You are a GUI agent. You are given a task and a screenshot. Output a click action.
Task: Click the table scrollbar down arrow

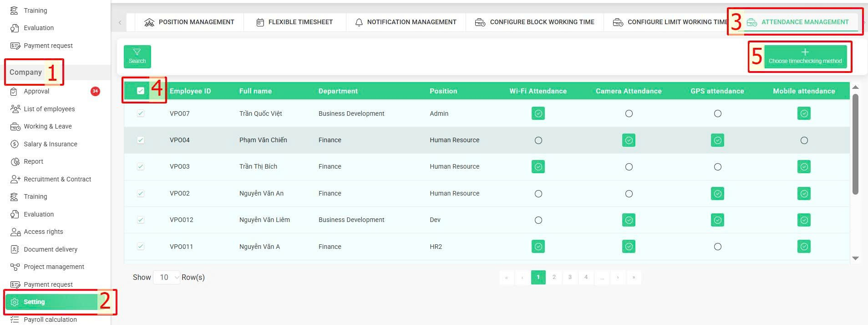pyautogui.click(x=855, y=258)
